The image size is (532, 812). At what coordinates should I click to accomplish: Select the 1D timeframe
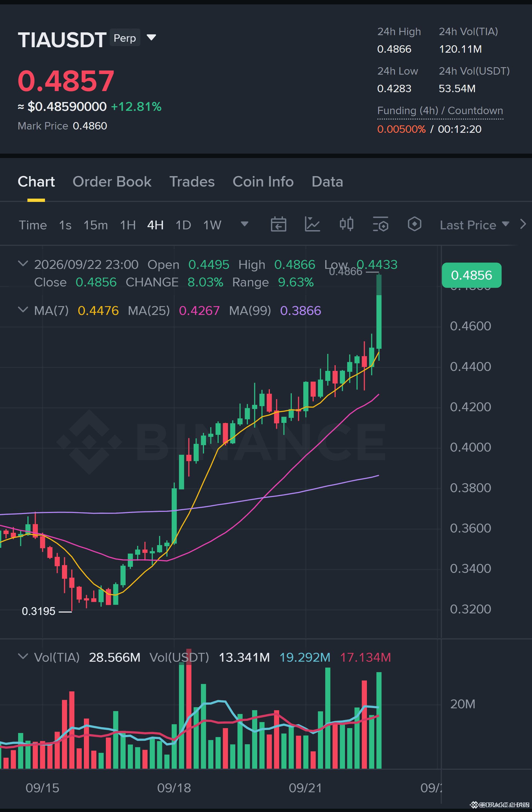tap(183, 225)
